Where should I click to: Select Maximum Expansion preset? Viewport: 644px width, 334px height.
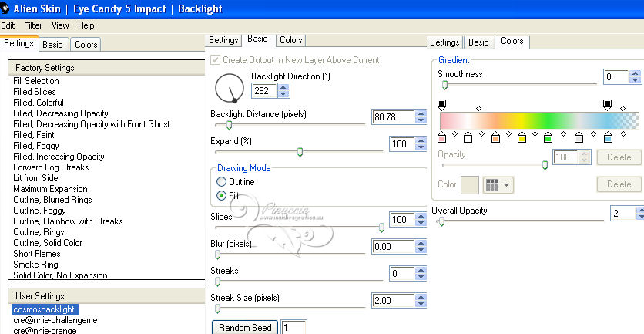[x=50, y=189]
